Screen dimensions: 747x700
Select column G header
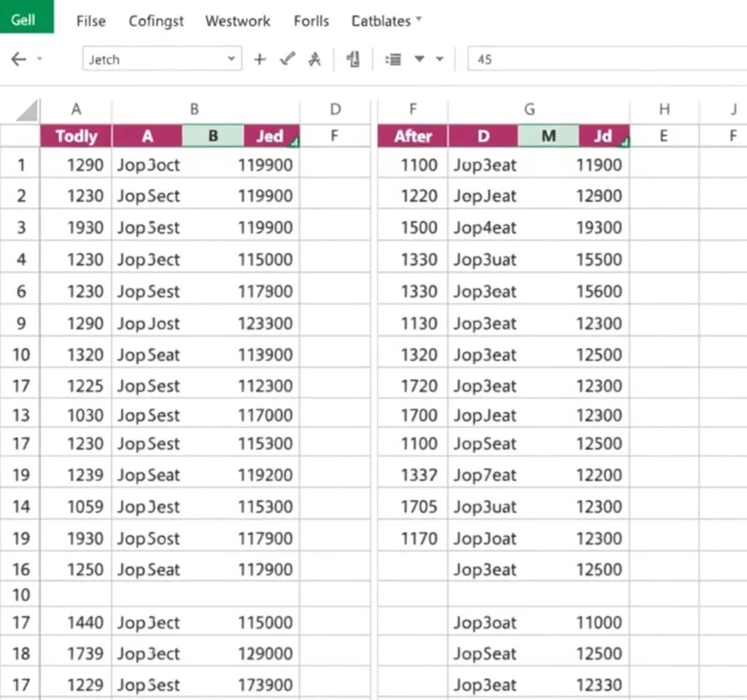[530, 109]
